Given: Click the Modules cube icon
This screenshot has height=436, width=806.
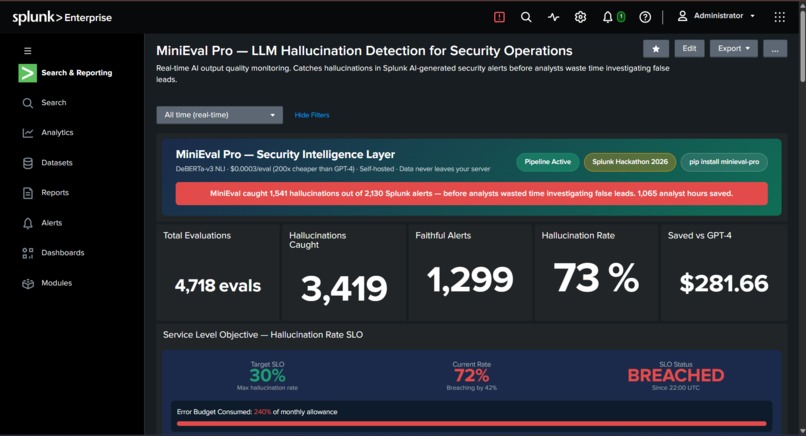Looking at the screenshot, I should 28,283.
